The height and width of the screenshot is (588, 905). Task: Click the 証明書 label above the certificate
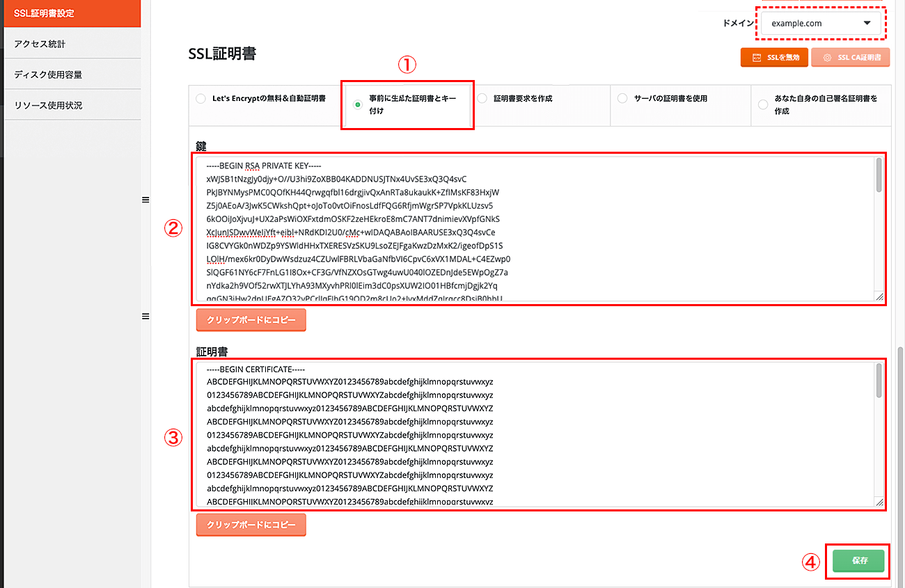click(x=212, y=351)
